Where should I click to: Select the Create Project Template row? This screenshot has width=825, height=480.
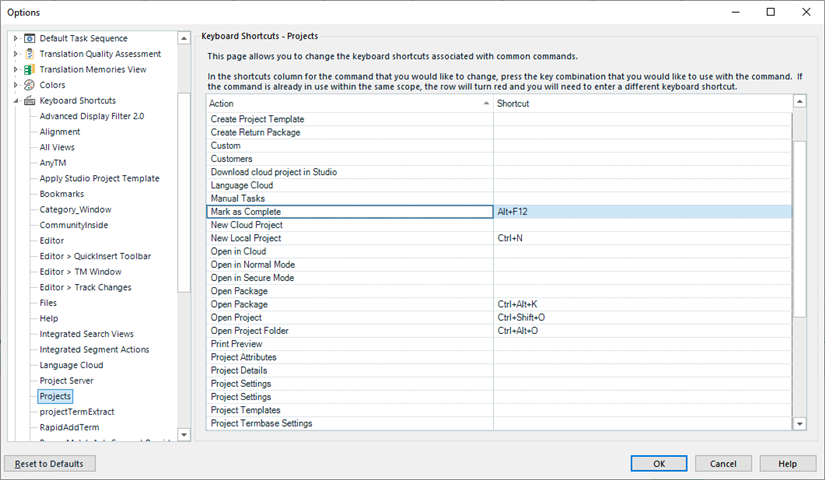point(499,119)
